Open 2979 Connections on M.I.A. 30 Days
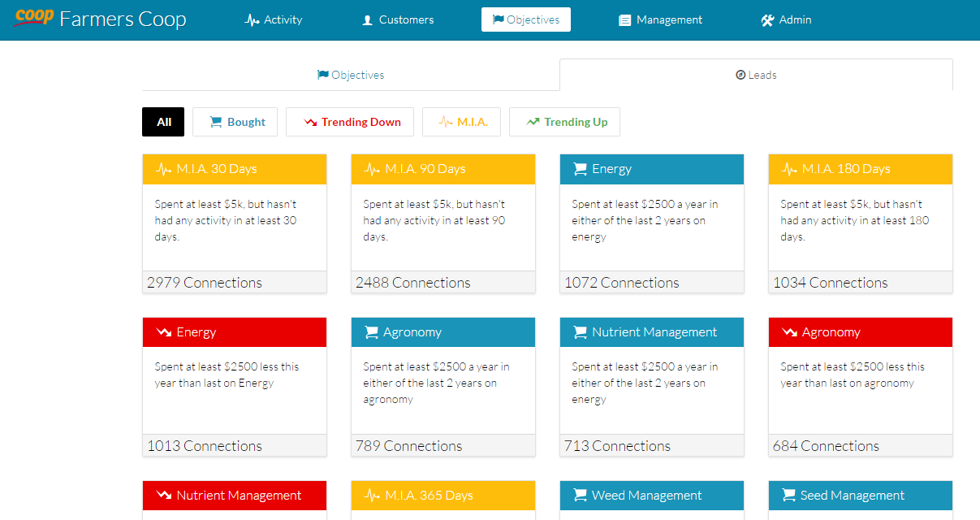Viewport: 980px width, 520px height. pyautogui.click(x=205, y=283)
